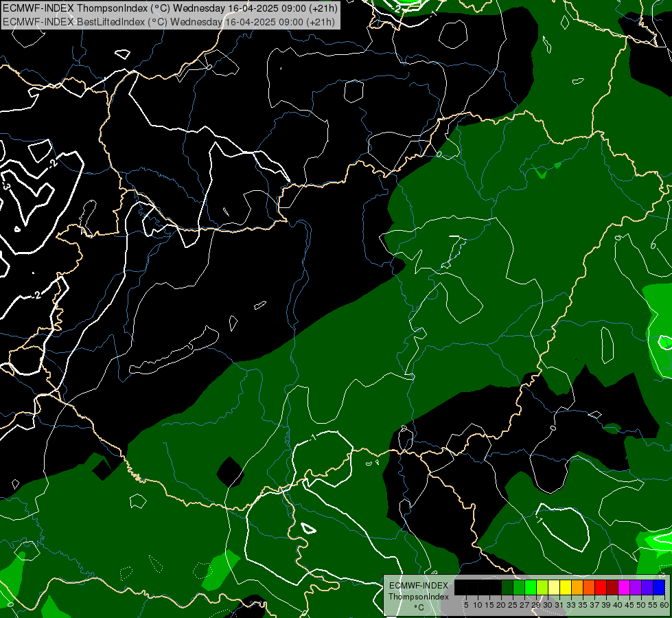Pick the magenta 40–45 legend swatch

(624, 587)
